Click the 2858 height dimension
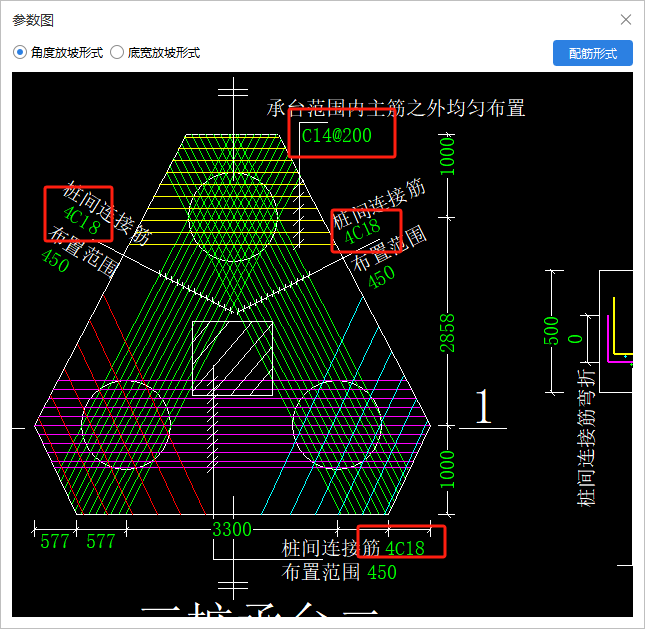The height and width of the screenshot is (629, 645). click(x=448, y=333)
